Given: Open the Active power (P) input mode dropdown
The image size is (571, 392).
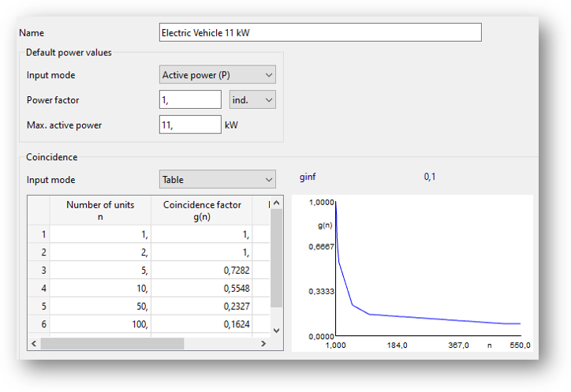Looking at the screenshot, I should coord(217,75).
